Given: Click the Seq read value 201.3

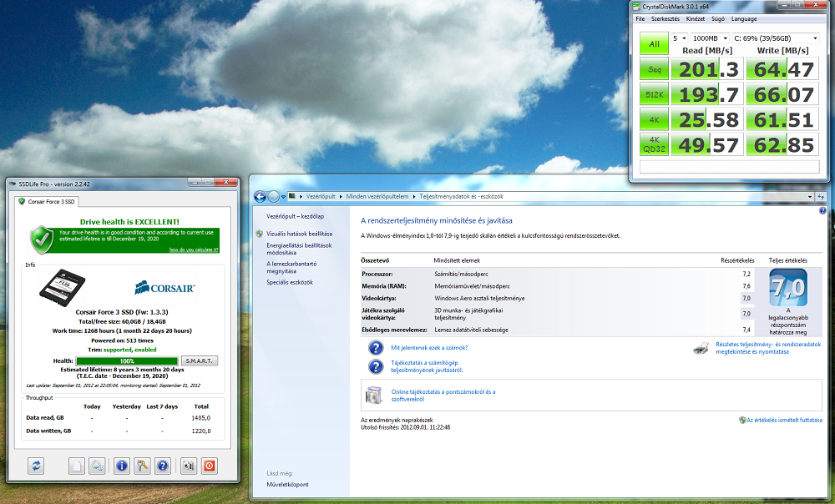Looking at the screenshot, I should (707, 69).
